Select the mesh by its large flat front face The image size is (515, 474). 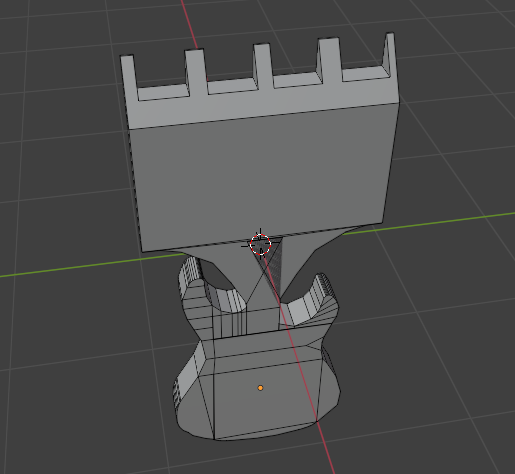click(x=263, y=177)
